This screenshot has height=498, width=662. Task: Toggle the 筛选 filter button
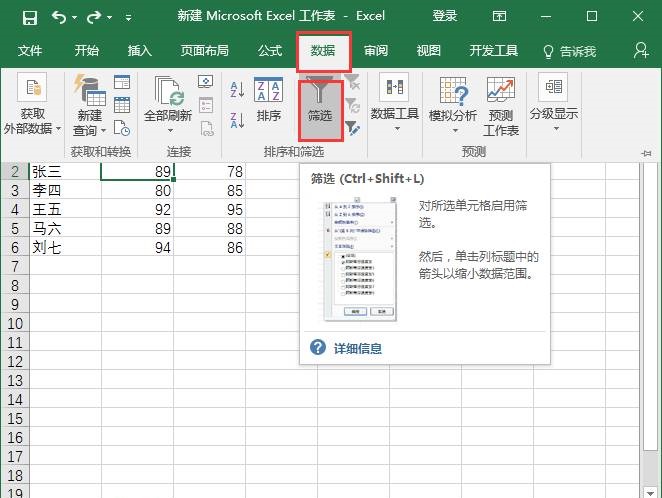click(320, 111)
